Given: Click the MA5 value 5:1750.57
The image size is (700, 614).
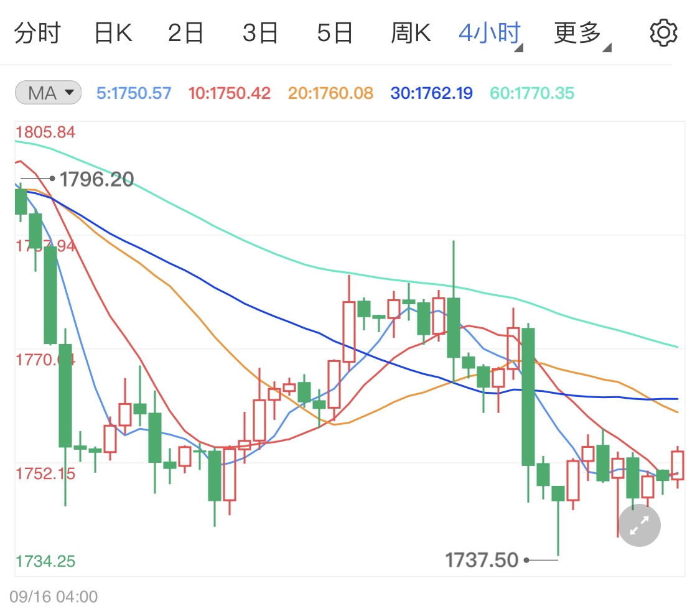Looking at the screenshot, I should pos(134,93).
